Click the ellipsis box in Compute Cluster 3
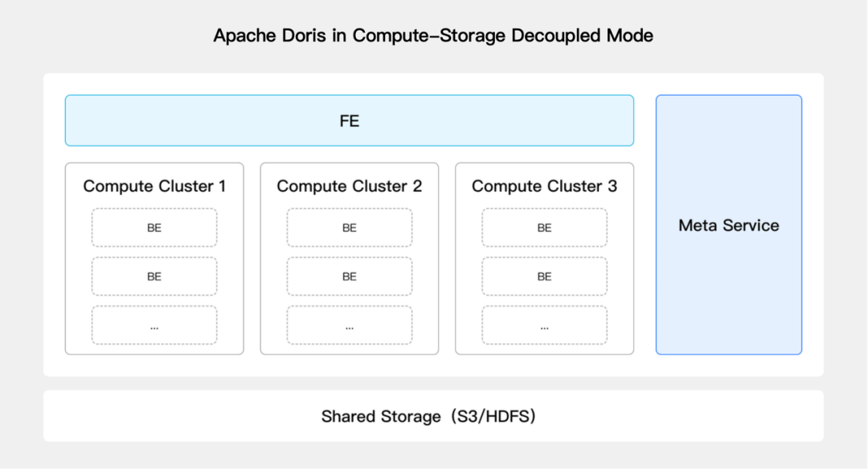This screenshot has width=868, height=469. pos(544,325)
